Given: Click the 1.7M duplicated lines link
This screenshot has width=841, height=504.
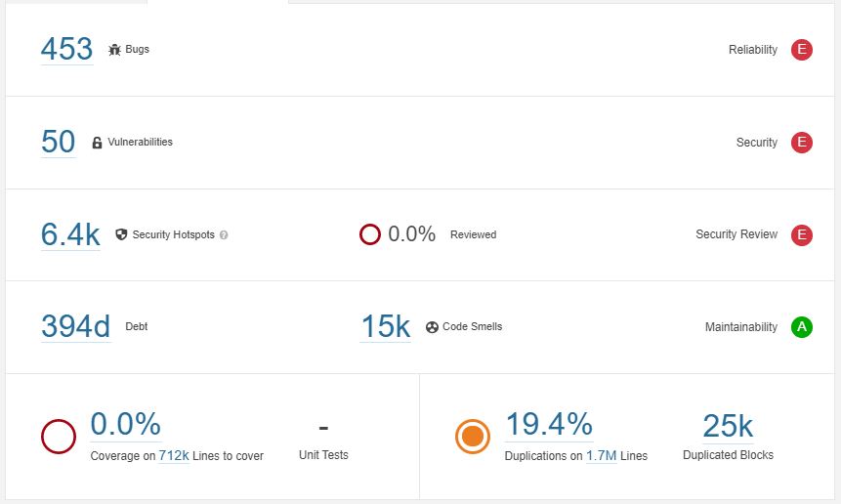Looking at the screenshot, I should 602,456.
